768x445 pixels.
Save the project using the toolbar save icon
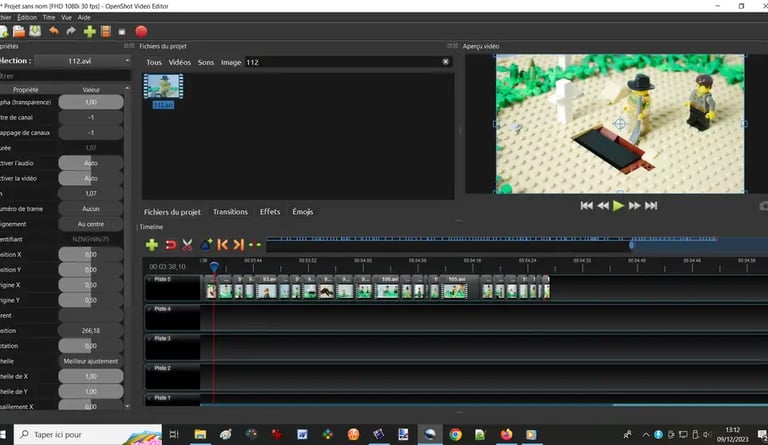click(35, 31)
